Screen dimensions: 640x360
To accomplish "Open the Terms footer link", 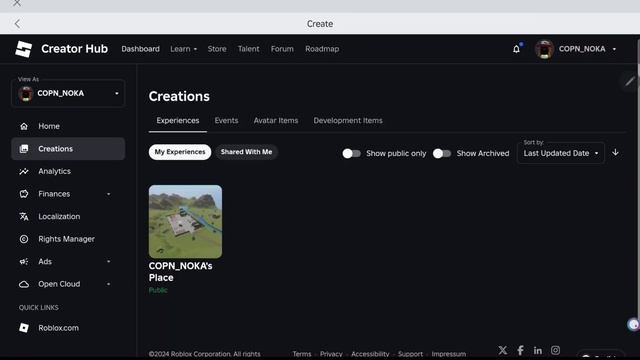I will tap(302, 354).
